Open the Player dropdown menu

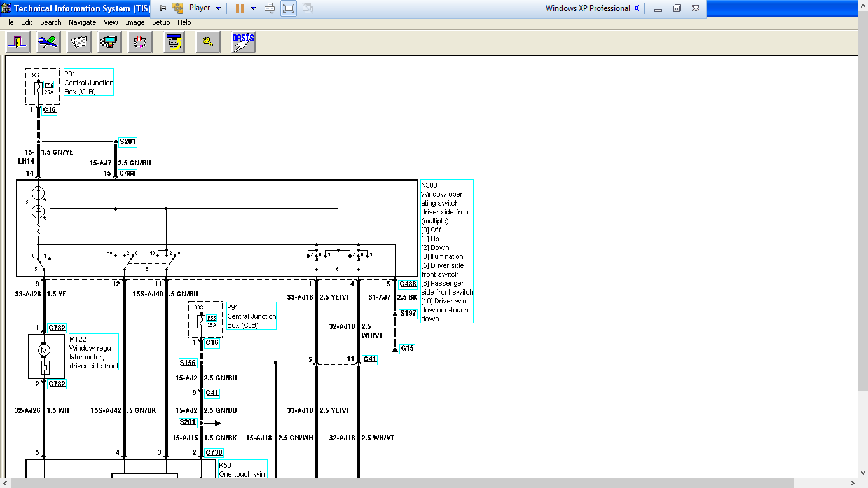click(205, 8)
